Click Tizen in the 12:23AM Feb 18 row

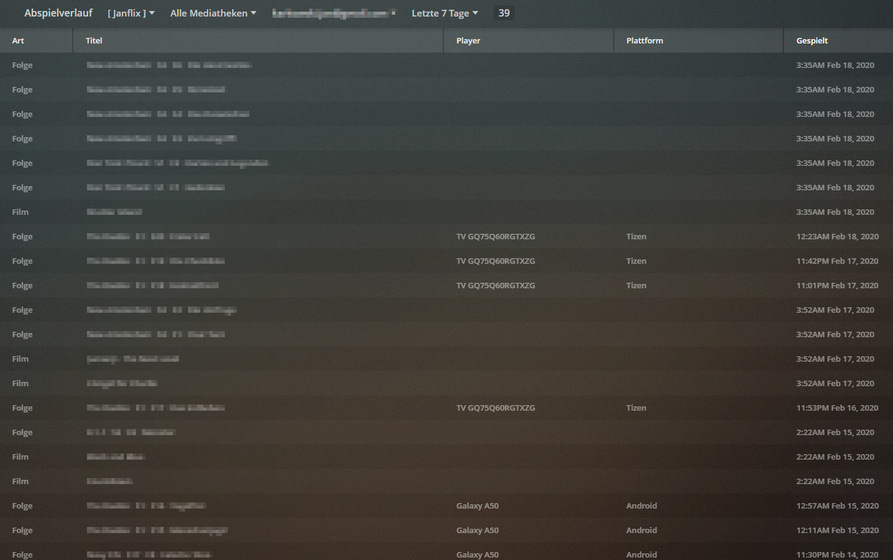coord(636,236)
